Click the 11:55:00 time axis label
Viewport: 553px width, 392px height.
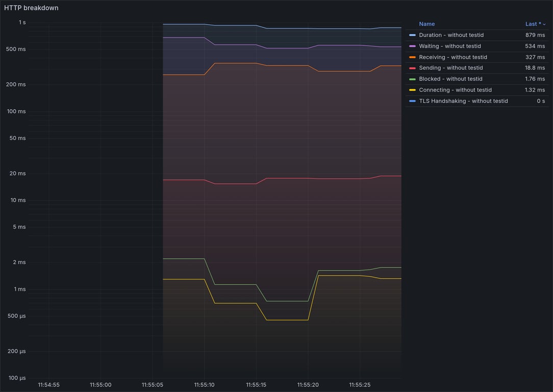tap(100, 384)
